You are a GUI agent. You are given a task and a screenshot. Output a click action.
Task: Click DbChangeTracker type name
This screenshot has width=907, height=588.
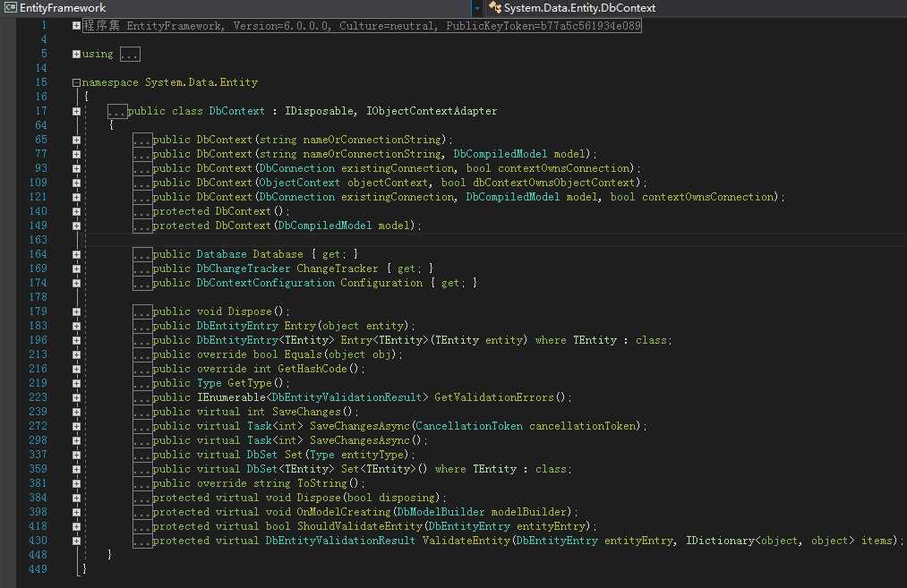coord(243,268)
